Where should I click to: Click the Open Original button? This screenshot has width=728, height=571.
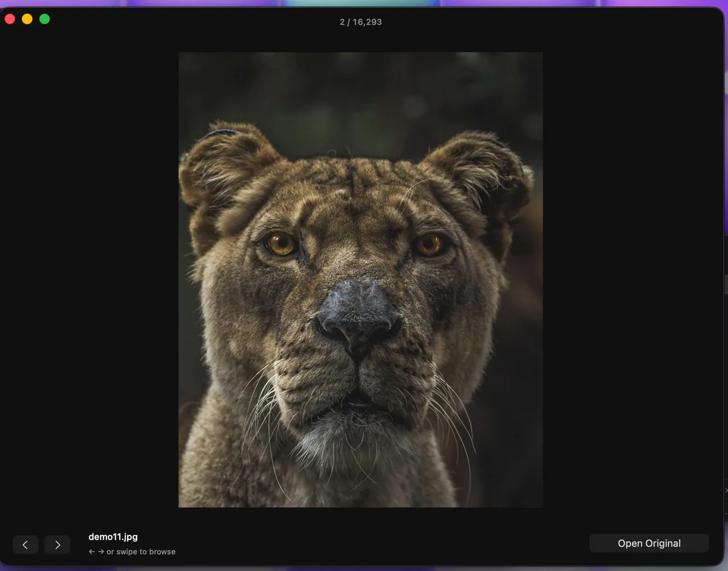649,543
